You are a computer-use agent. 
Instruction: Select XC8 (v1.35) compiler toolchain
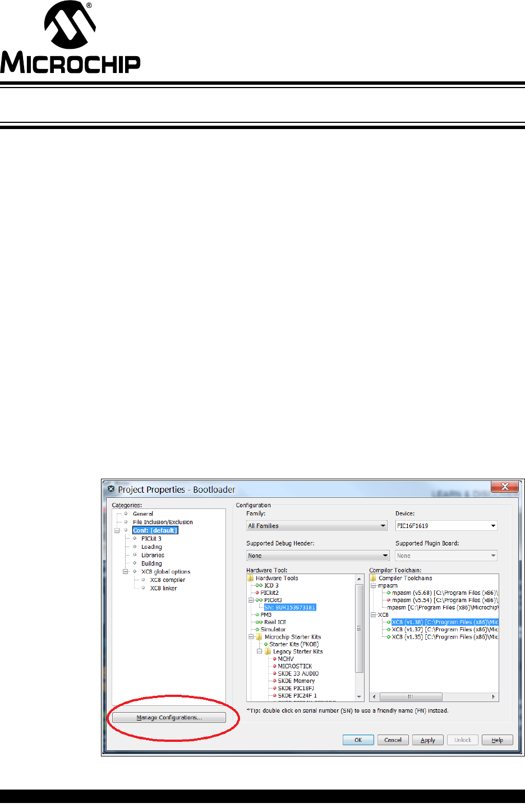[445, 637]
